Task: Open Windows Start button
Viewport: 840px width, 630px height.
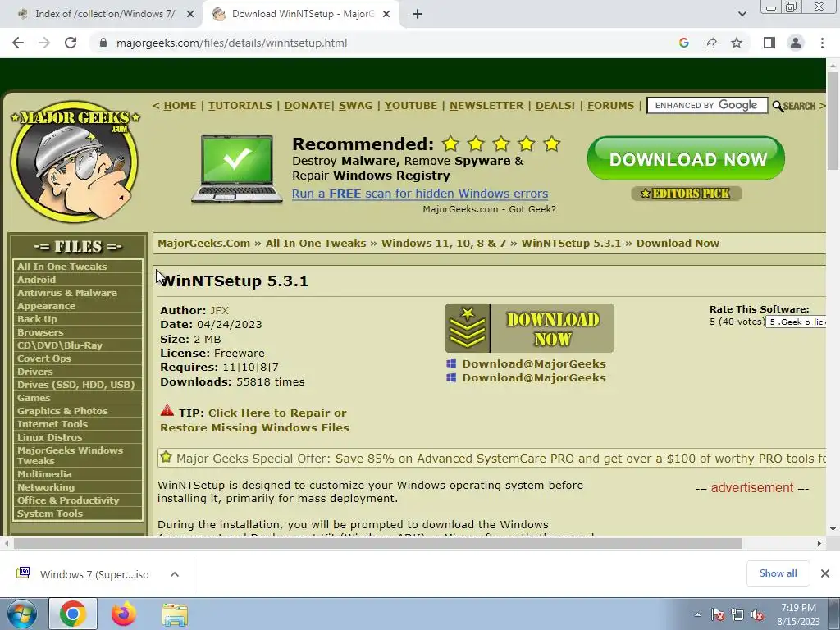Action: click(21, 614)
